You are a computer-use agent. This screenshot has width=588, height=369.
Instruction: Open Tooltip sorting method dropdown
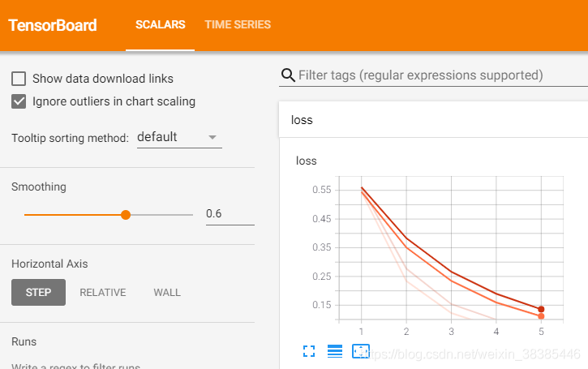tap(178, 137)
